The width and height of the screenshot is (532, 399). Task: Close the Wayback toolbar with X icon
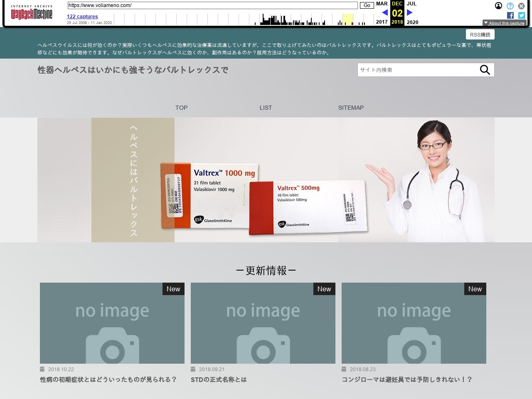(521, 6)
